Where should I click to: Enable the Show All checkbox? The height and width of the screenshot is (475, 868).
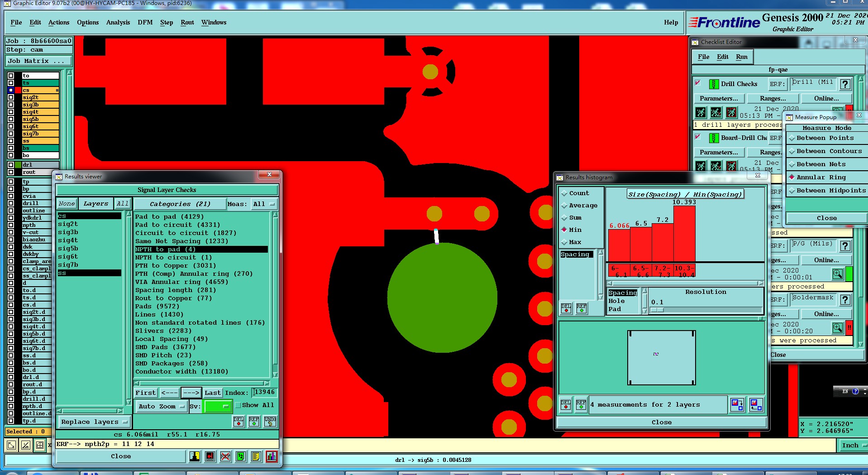click(238, 405)
